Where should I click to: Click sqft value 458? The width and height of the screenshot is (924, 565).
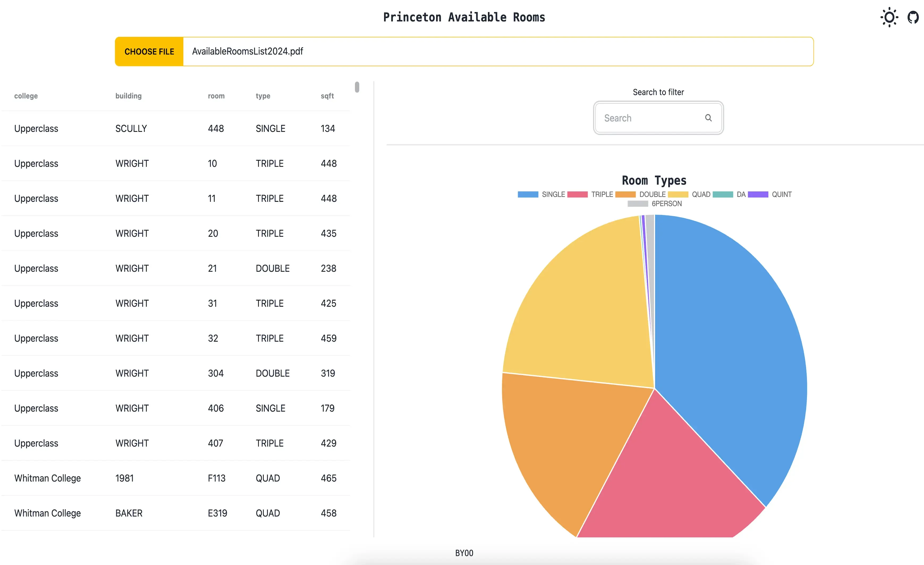pyautogui.click(x=328, y=513)
